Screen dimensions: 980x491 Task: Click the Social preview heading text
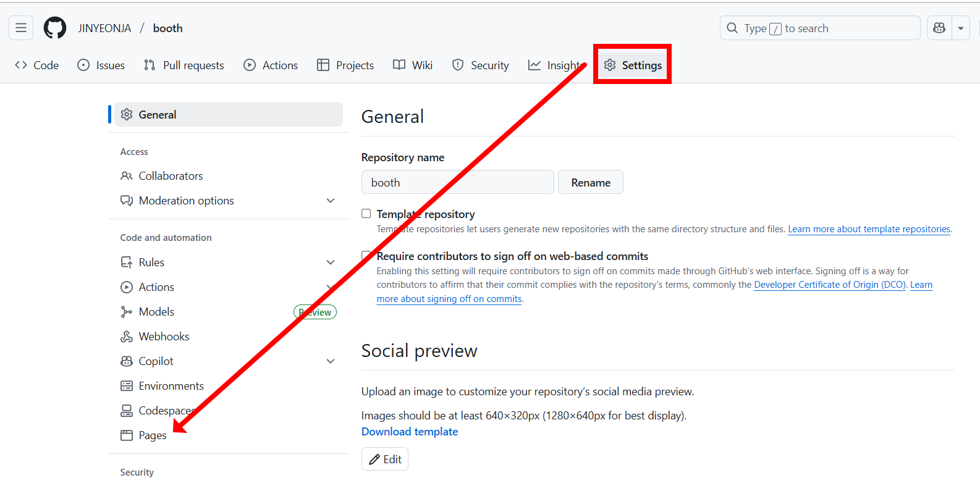[419, 351]
